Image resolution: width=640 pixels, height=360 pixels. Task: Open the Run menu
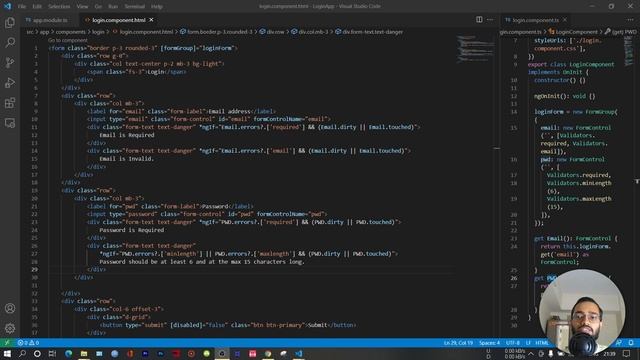[x=113, y=7]
